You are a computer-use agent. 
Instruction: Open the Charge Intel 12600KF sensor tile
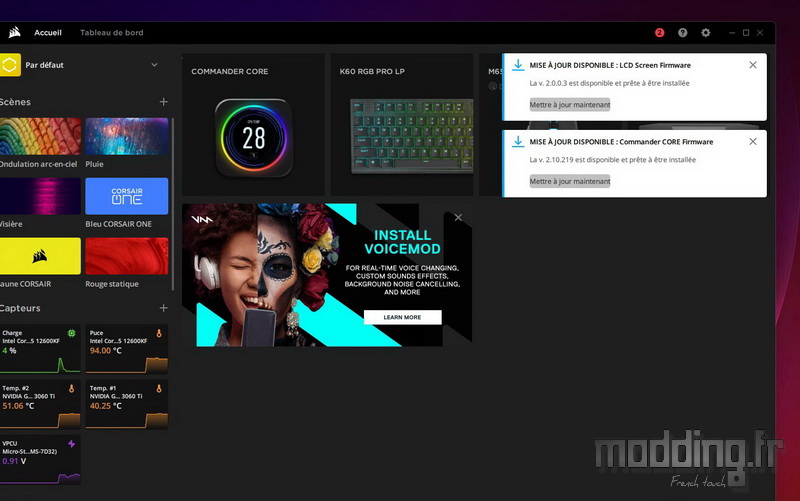(40, 349)
